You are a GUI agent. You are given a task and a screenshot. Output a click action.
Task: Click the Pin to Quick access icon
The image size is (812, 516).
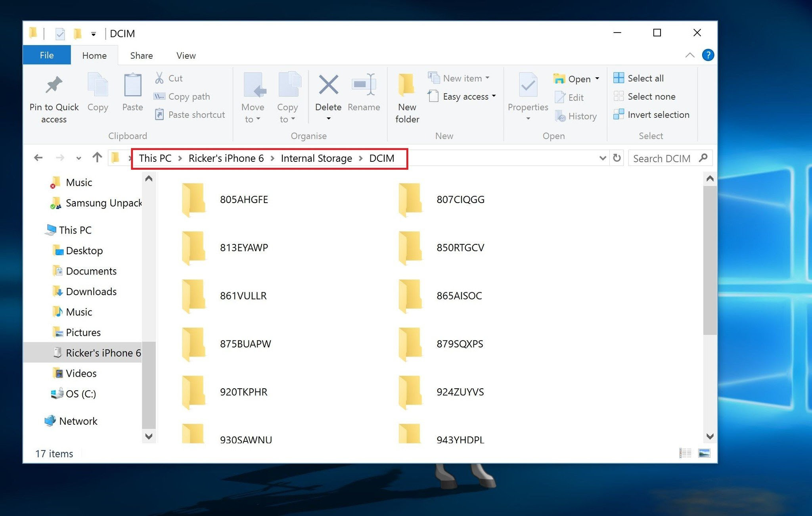coord(54,84)
